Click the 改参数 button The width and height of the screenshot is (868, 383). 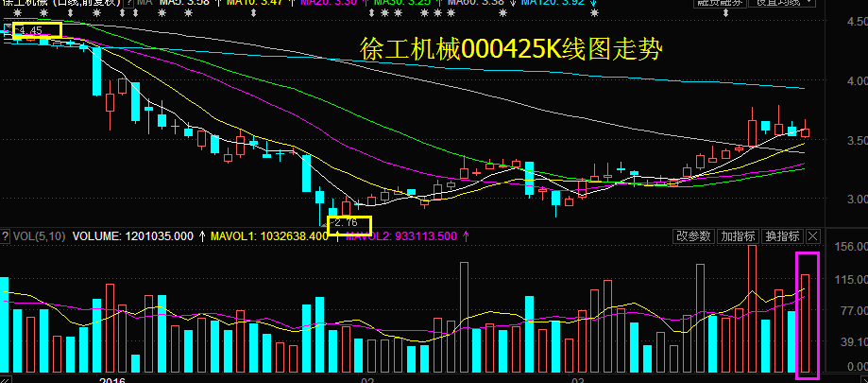pyautogui.click(x=694, y=236)
